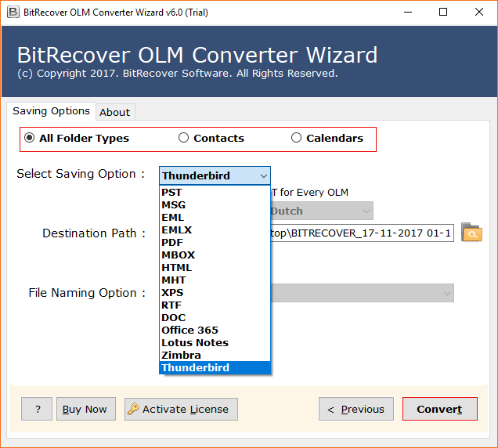Open the Saving Options tab
Viewport: 498px width, 448px height.
51,111
